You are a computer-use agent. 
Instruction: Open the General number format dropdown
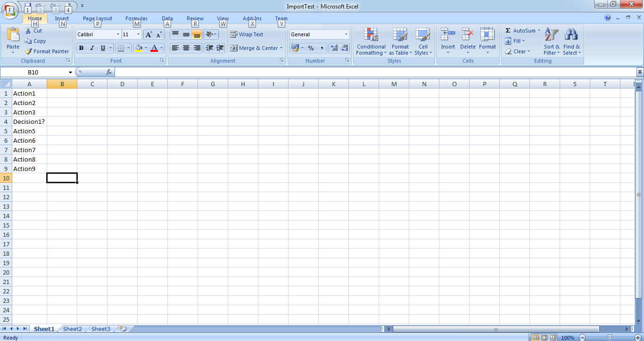point(346,34)
